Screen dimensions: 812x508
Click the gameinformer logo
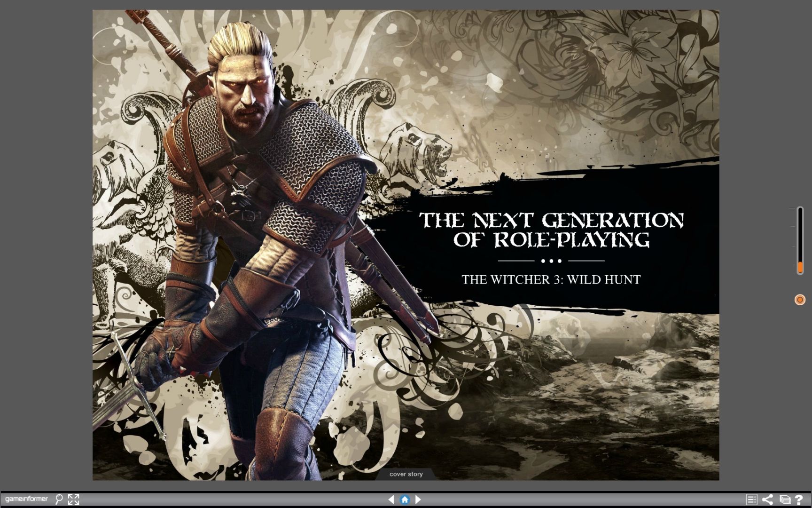pos(26,499)
